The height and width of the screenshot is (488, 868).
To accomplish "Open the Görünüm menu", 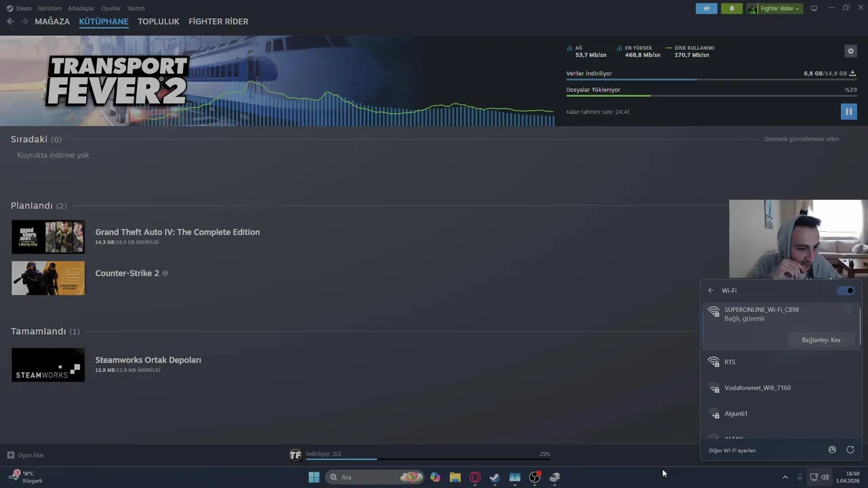I will tap(50, 8).
